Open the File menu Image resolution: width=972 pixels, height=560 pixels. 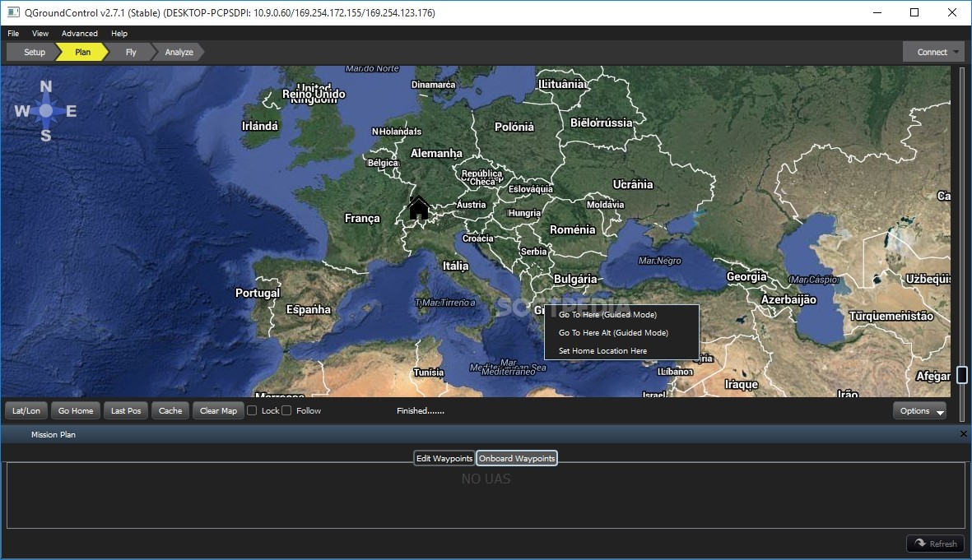(13, 34)
